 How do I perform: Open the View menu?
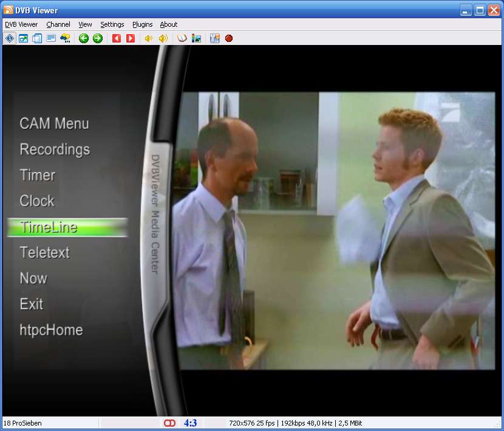click(x=86, y=24)
